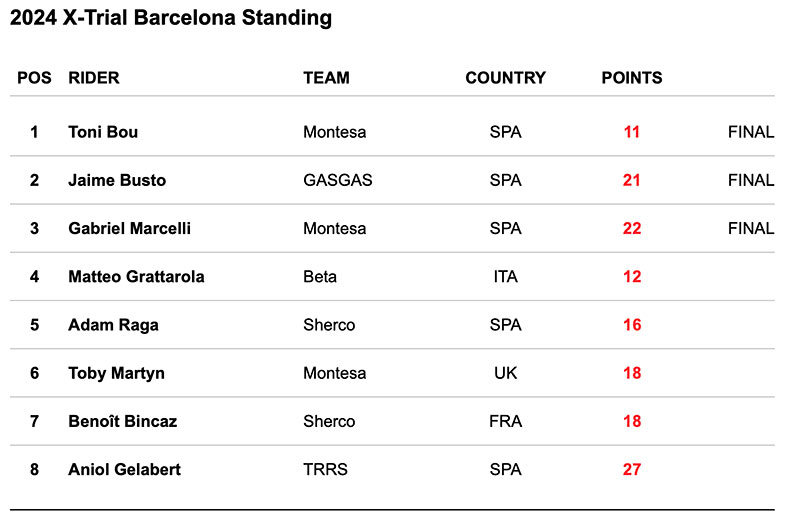Click Jaime Busto's GASGAS team cell

pos(337,180)
